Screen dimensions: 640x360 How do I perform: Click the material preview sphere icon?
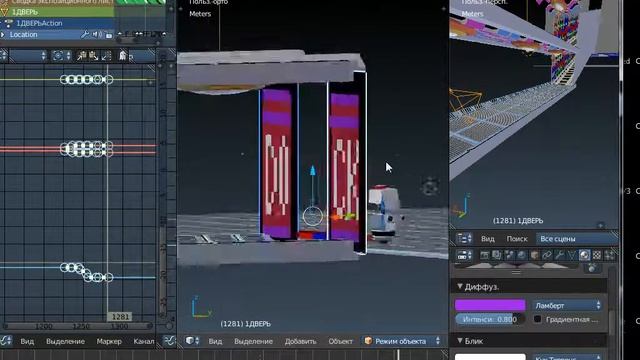pos(592,268)
